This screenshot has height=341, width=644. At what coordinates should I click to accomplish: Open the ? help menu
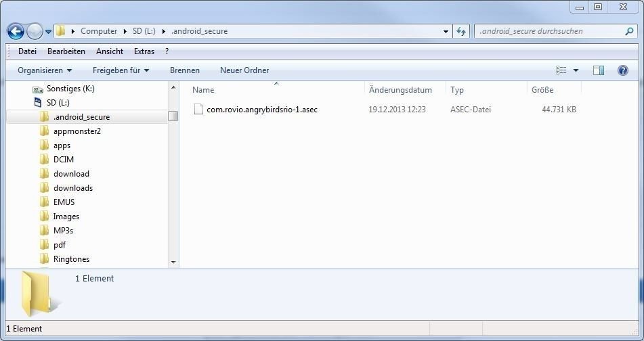tap(167, 51)
